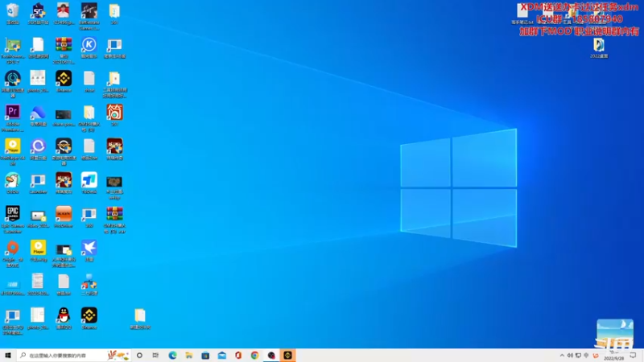The image size is (644, 362).
Task: Open Microsoft Store from the taskbar
Action: tap(205, 356)
